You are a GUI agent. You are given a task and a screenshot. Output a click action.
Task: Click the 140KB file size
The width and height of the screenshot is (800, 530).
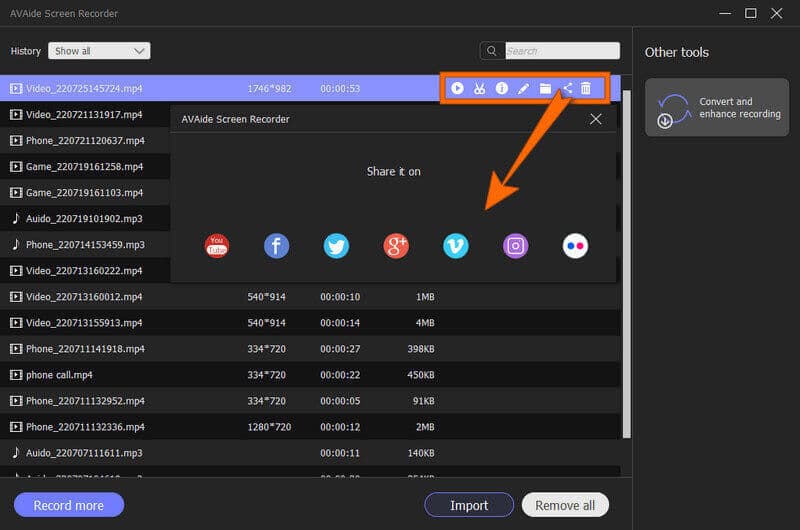[421, 453]
